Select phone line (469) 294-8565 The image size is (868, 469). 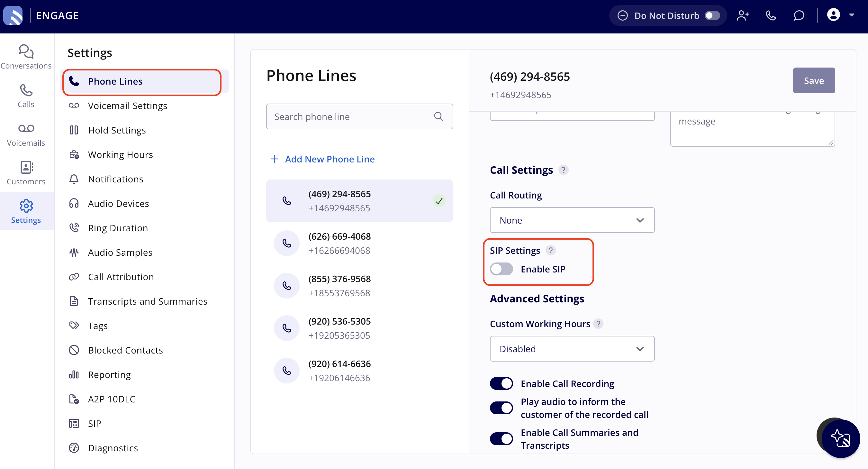coord(359,201)
